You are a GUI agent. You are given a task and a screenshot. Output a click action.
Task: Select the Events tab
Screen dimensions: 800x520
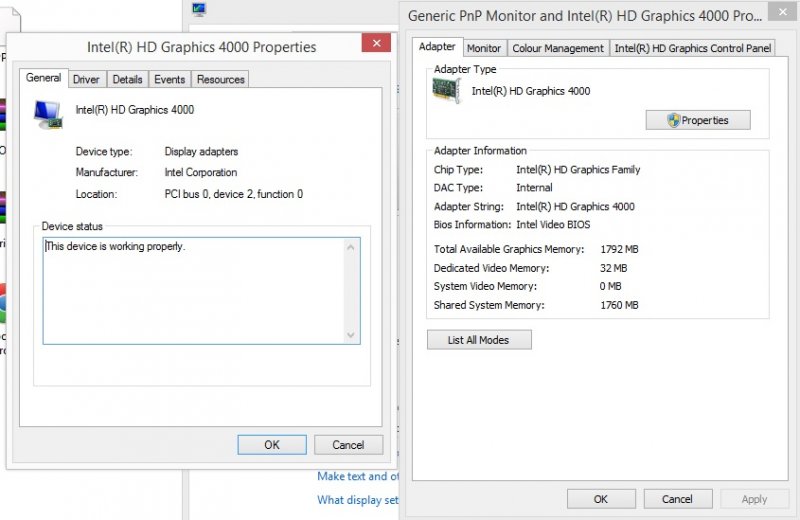[169, 79]
